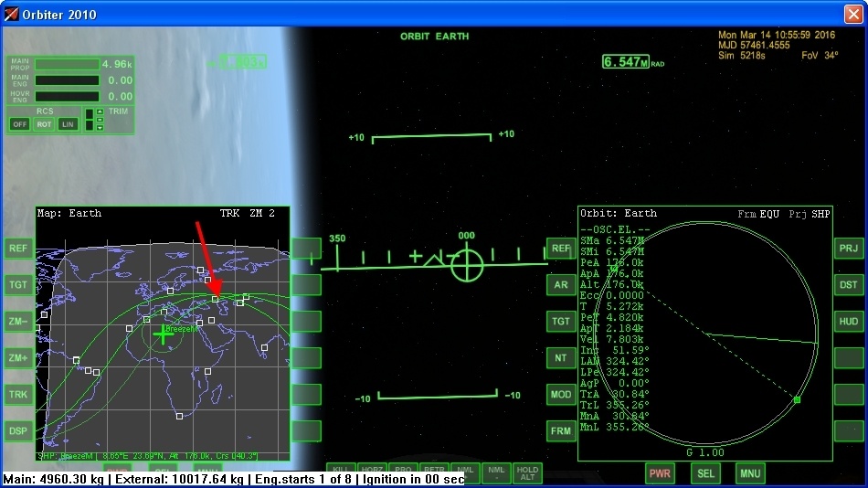Click the Orbiter 2010 title bar icon
Image resolution: width=868 pixels, height=488 pixels.
[x=11, y=14]
